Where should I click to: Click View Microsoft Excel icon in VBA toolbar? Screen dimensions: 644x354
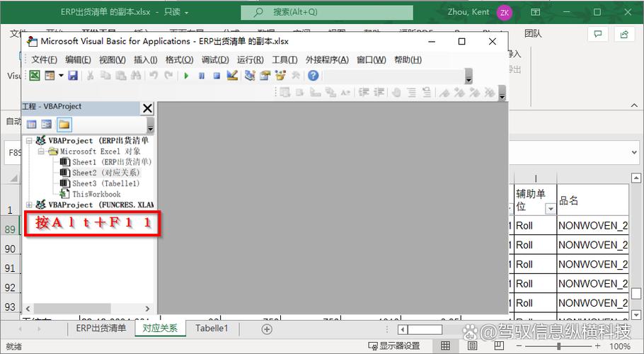(x=35, y=76)
